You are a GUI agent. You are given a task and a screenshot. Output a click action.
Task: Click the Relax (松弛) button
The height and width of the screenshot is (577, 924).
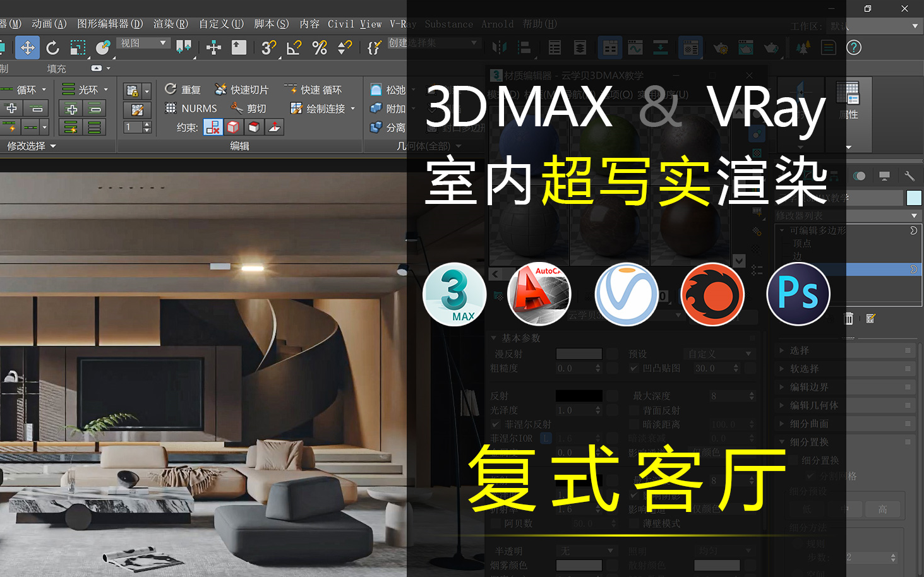(x=388, y=90)
